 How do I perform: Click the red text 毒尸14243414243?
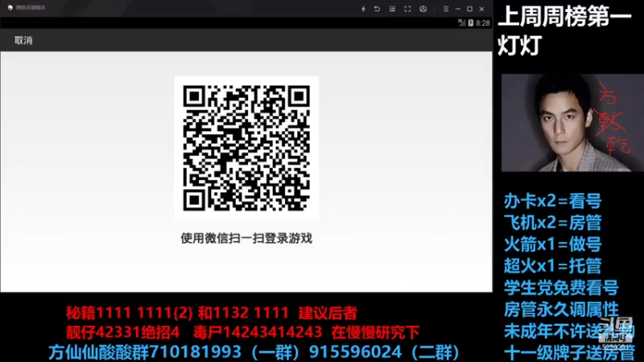258,332
